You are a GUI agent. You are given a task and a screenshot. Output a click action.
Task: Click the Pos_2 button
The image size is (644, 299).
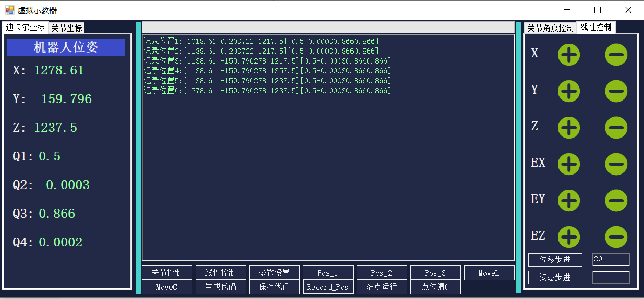click(x=382, y=272)
